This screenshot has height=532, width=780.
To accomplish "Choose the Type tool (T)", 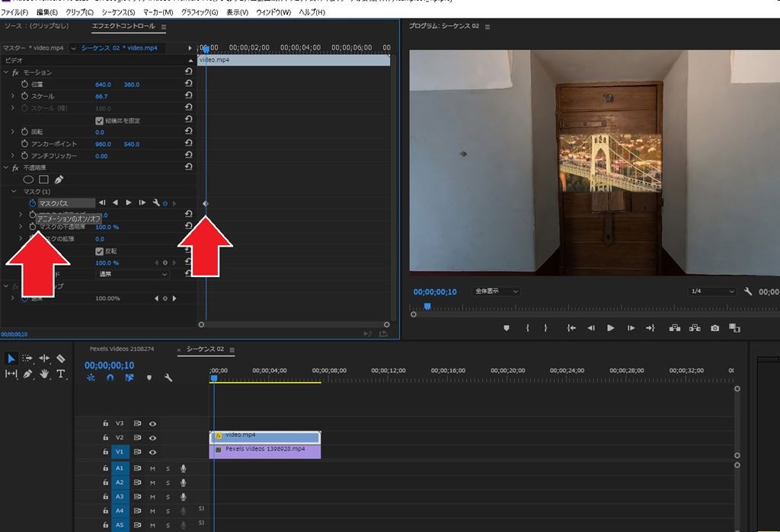I will click(61, 374).
